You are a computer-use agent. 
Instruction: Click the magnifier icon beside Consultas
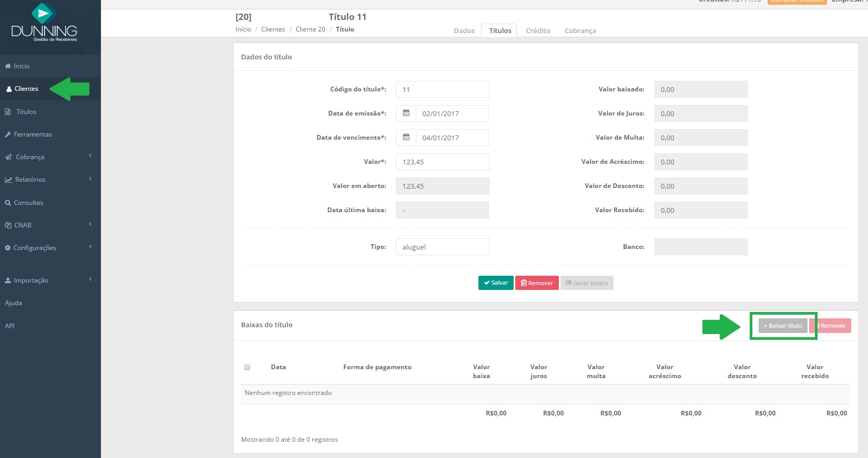8,203
